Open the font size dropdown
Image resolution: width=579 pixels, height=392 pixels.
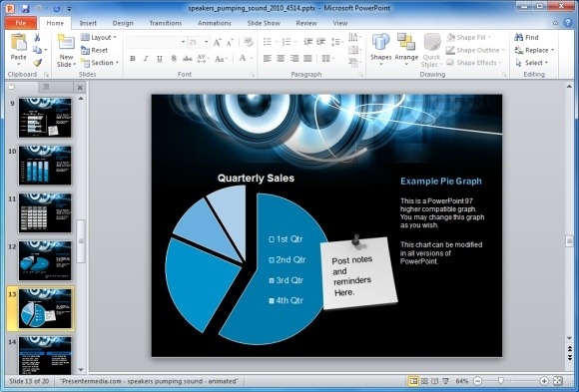click(x=207, y=42)
